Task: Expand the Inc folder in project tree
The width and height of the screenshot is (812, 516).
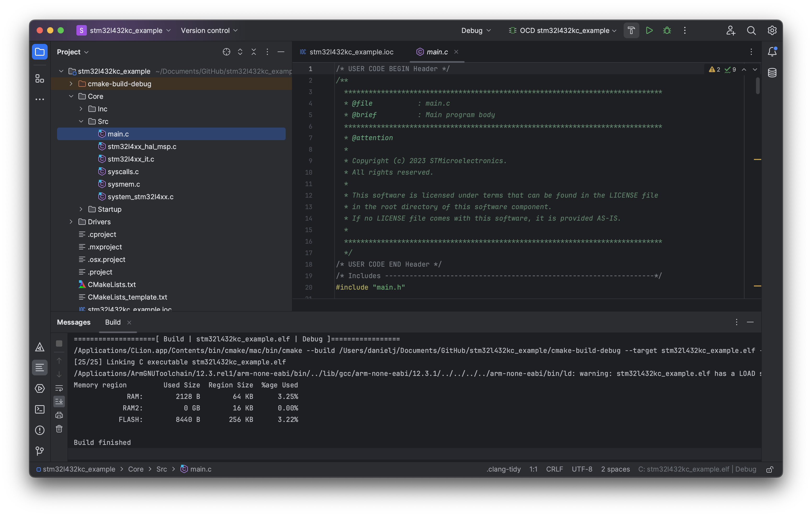Action: (81, 108)
